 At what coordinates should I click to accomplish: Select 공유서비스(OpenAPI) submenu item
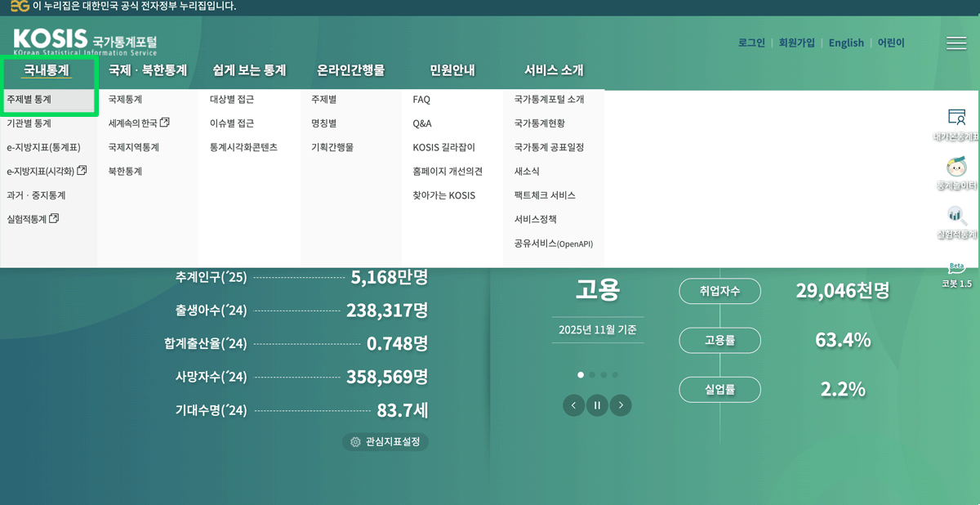point(554,244)
